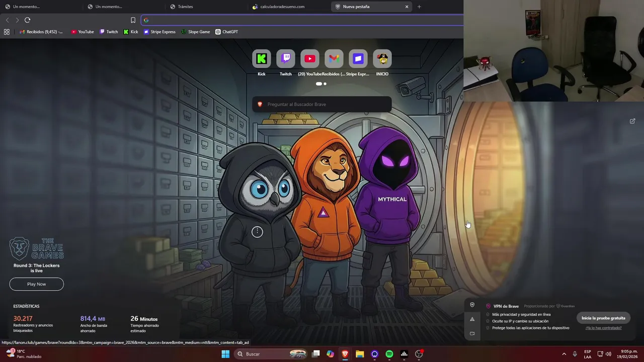Click the '30.217' trackers blocked stat

pyautogui.click(x=23, y=319)
